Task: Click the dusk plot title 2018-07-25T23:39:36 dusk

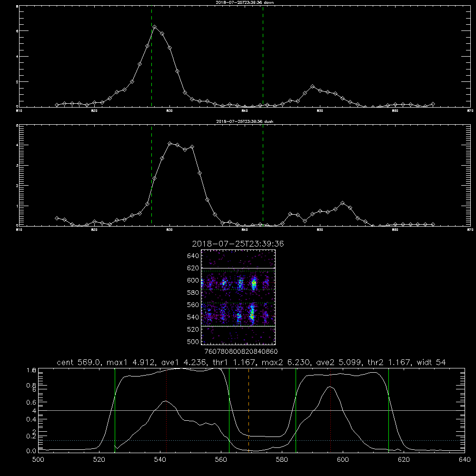Action: click(245, 121)
